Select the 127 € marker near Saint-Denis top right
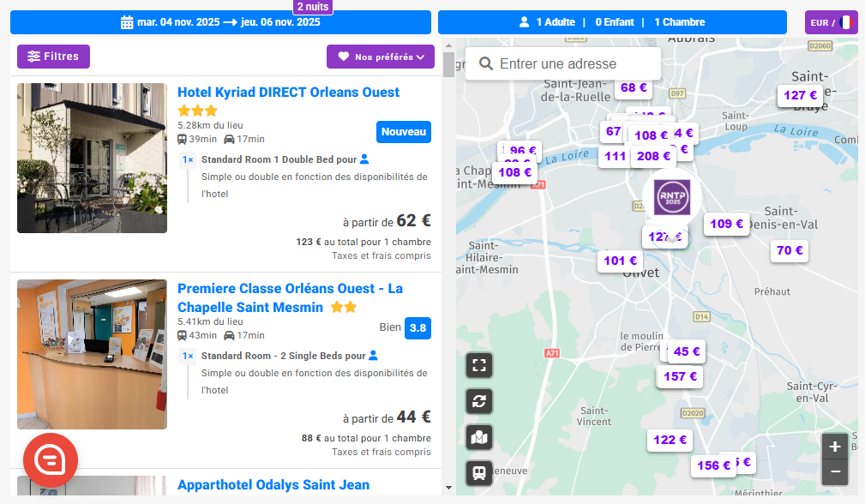This screenshot has height=504, width=865. (x=800, y=95)
